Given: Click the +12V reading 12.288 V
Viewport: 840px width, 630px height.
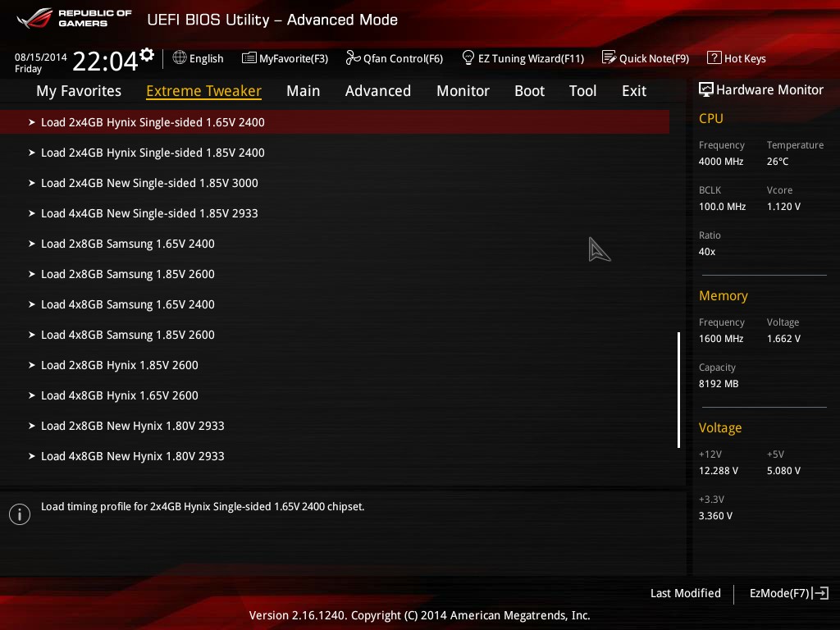Looking at the screenshot, I should (x=719, y=470).
